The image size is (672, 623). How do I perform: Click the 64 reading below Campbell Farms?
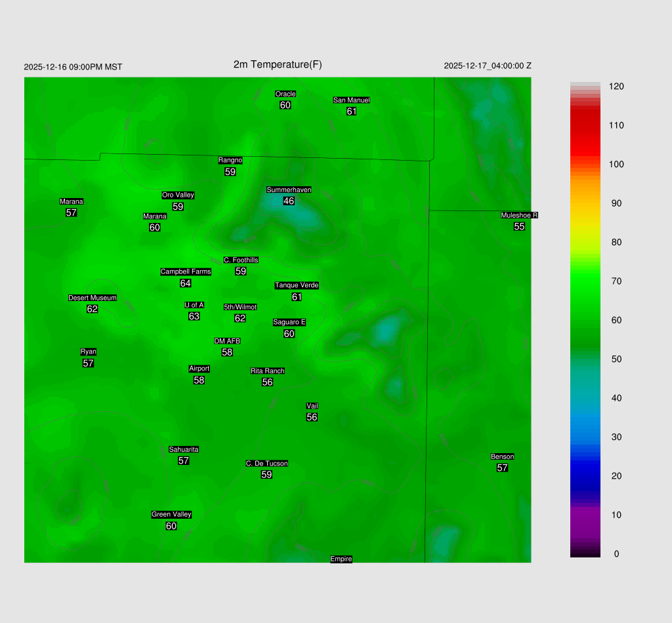(x=186, y=283)
